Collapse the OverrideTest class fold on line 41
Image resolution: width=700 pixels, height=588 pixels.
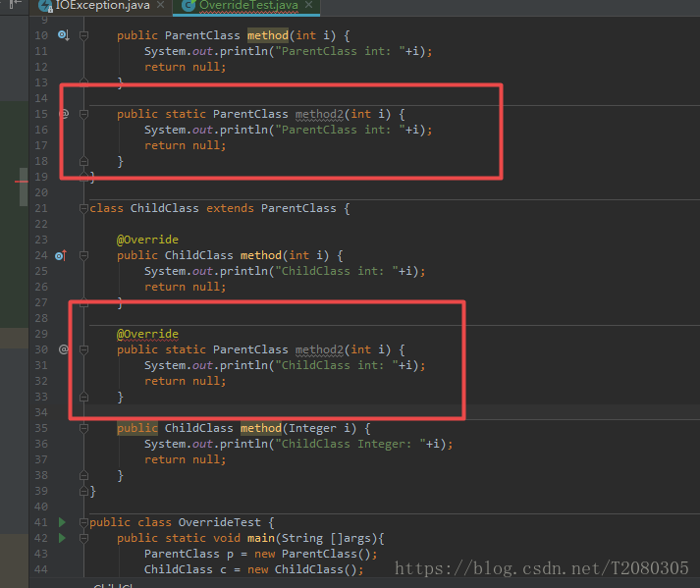(x=83, y=523)
